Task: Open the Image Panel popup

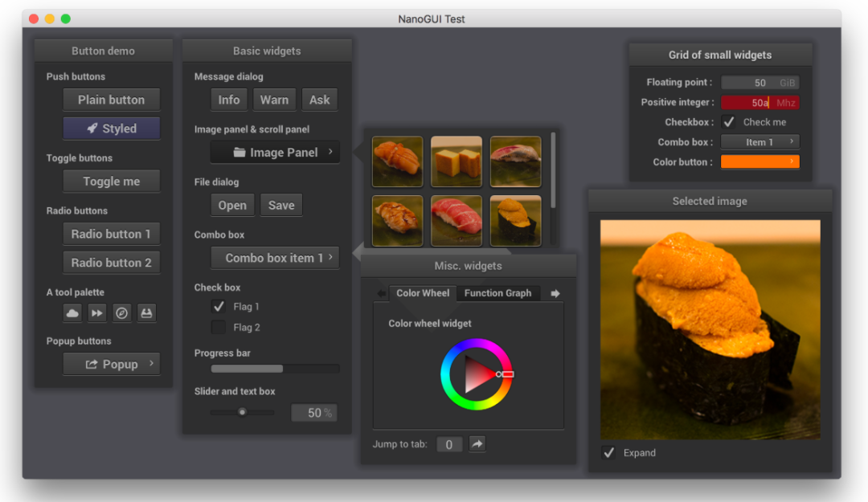Action: (275, 152)
